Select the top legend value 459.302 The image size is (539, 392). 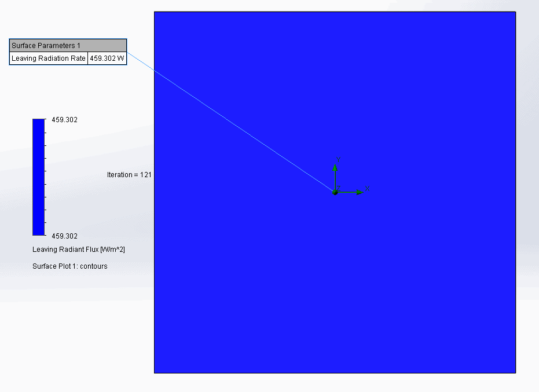click(65, 120)
